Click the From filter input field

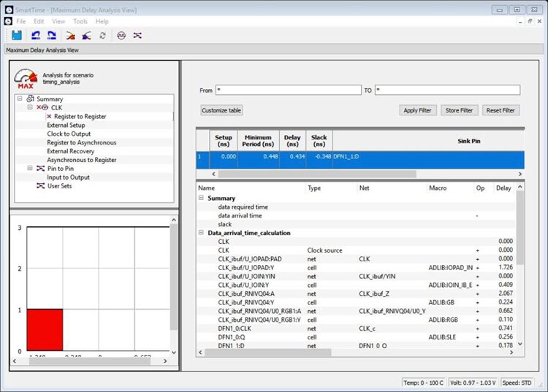pyautogui.click(x=288, y=91)
